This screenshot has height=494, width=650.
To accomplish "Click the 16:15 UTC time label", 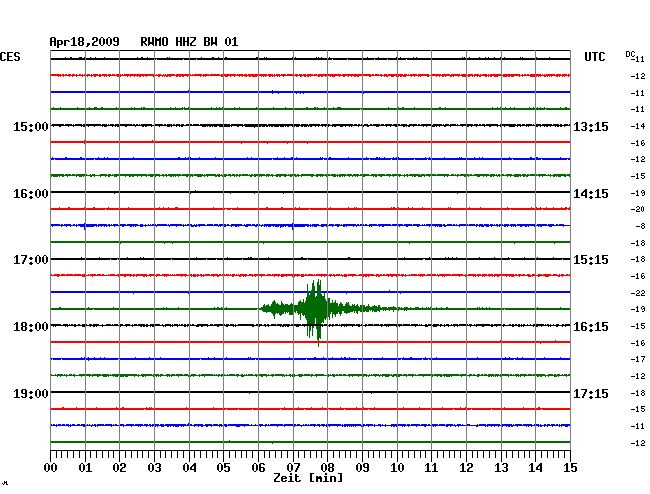I will coord(591,327).
